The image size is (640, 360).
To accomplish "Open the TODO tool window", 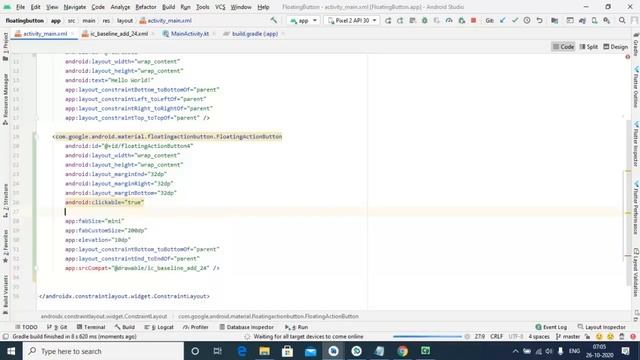I will [26, 327].
